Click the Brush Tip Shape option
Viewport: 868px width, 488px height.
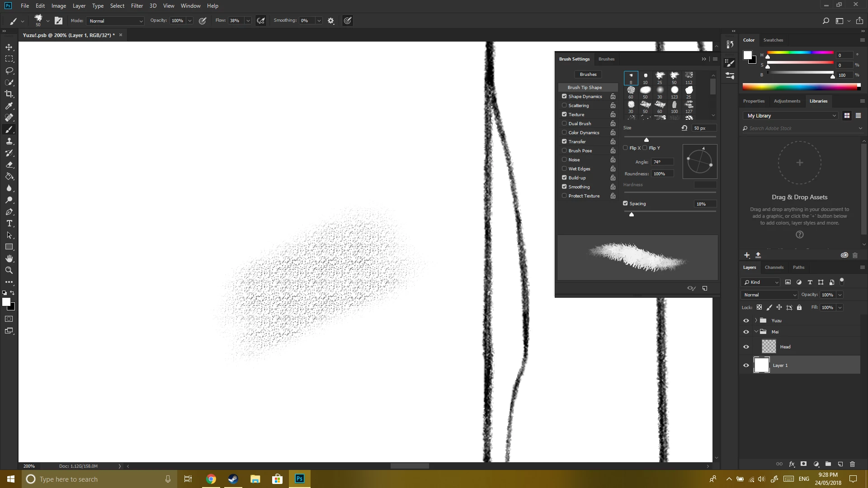click(585, 87)
